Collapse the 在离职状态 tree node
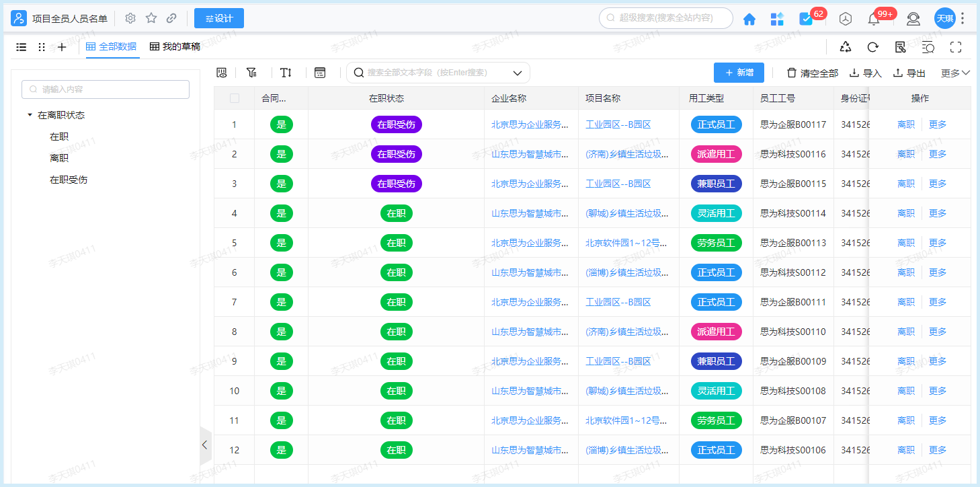 tap(28, 114)
